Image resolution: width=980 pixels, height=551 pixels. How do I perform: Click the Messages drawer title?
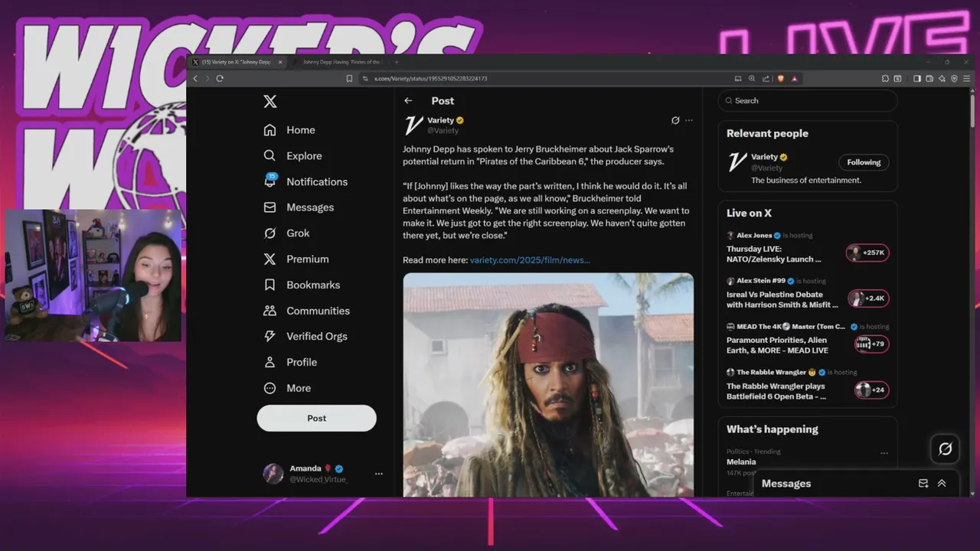click(786, 484)
